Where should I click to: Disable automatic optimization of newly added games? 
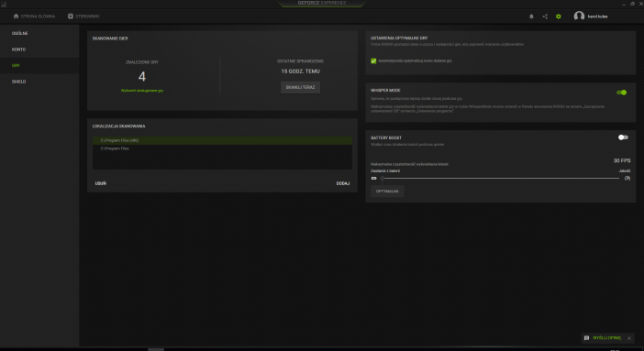(x=373, y=60)
